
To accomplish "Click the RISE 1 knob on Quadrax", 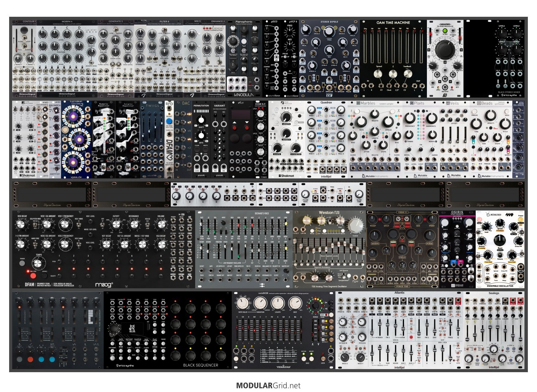I will [x=311, y=110].
